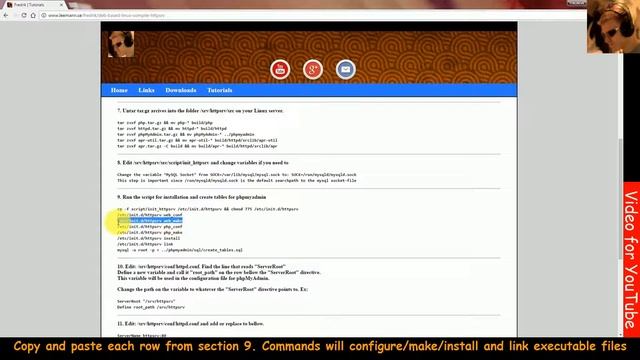
Task: Click the avatar picture in the site banner
Action: click(x=121, y=44)
